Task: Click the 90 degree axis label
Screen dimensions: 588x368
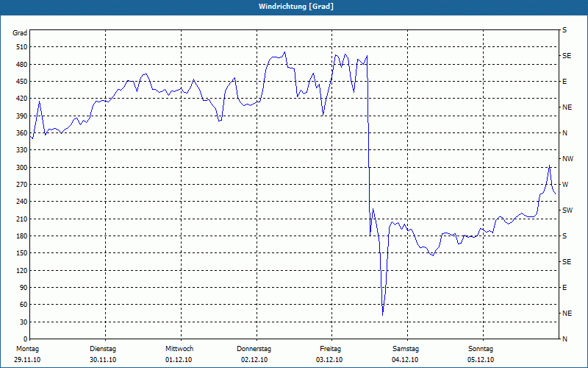Action: pos(24,288)
